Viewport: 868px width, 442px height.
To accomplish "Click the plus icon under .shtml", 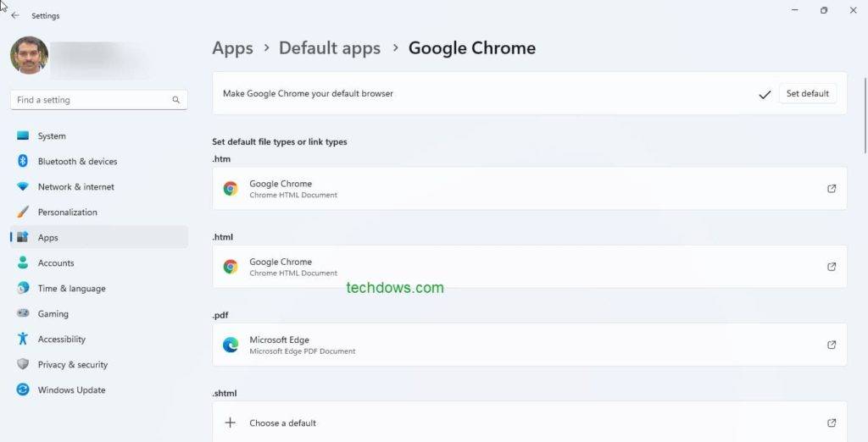I will [231, 423].
